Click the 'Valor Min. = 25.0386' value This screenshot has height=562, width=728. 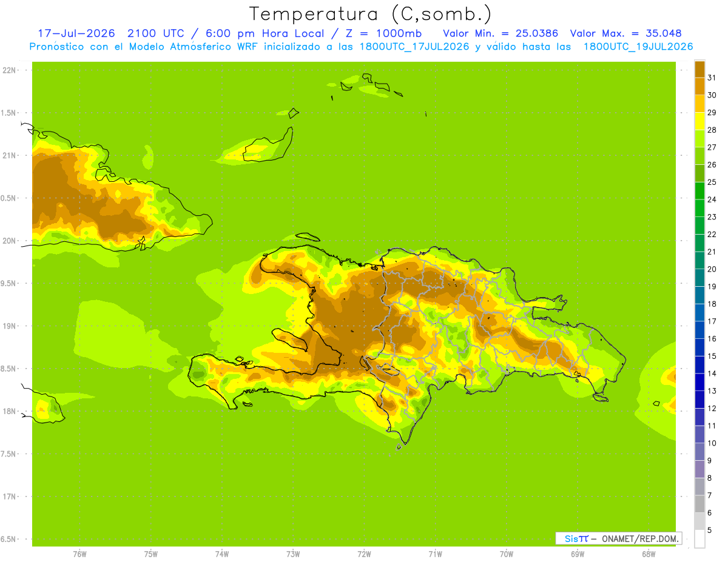(500, 33)
